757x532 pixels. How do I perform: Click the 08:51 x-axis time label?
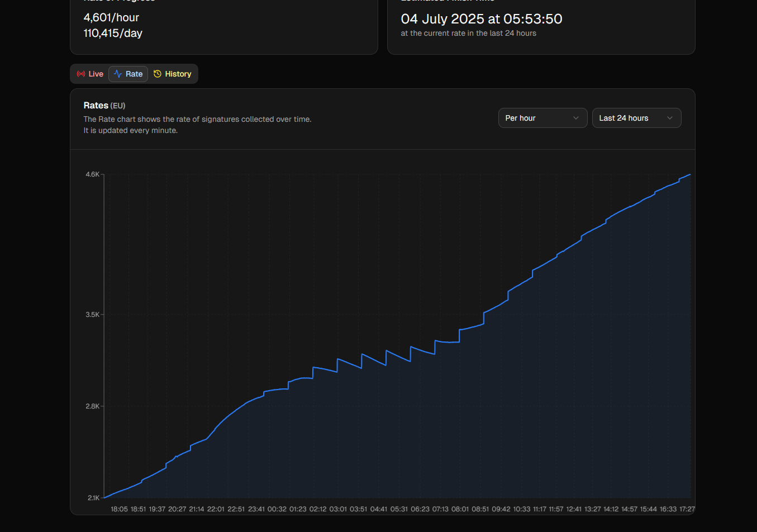click(480, 509)
